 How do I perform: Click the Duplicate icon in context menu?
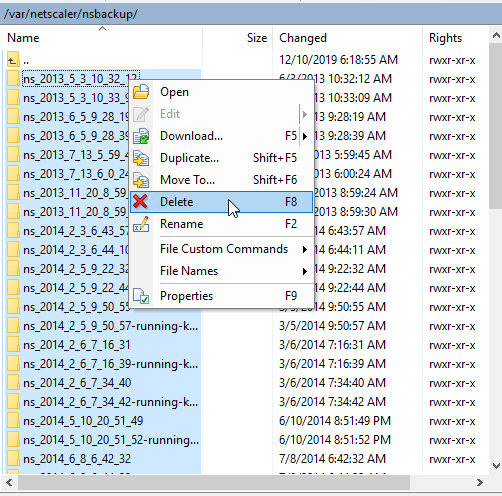pyautogui.click(x=141, y=158)
